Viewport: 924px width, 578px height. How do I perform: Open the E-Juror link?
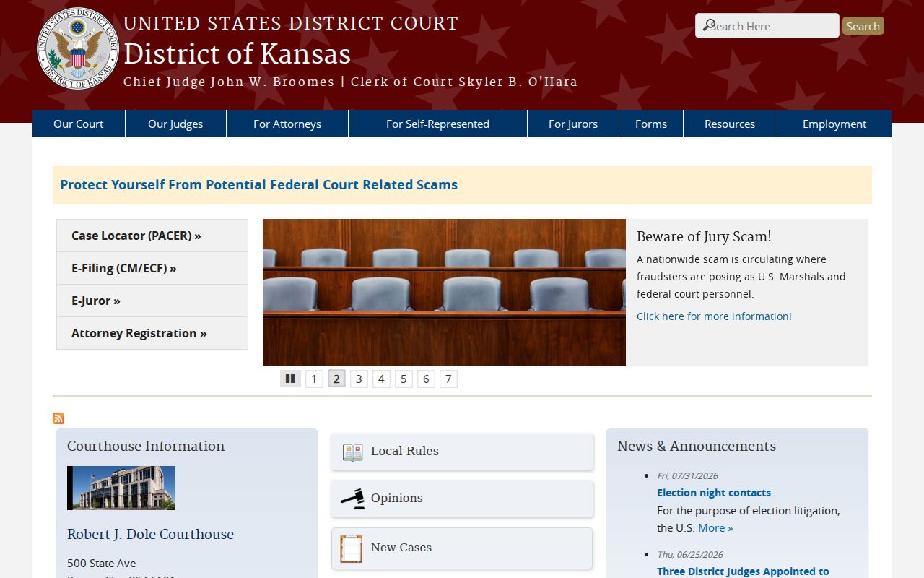point(152,301)
